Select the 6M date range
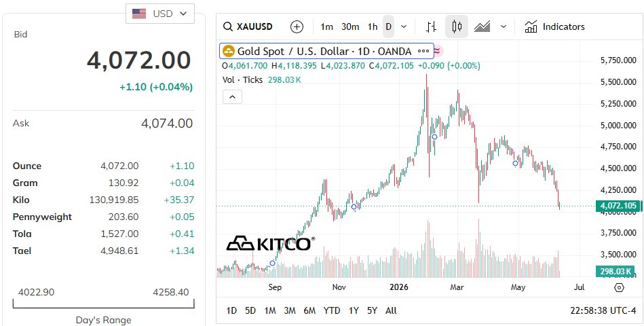644x326 pixels. [x=309, y=311]
